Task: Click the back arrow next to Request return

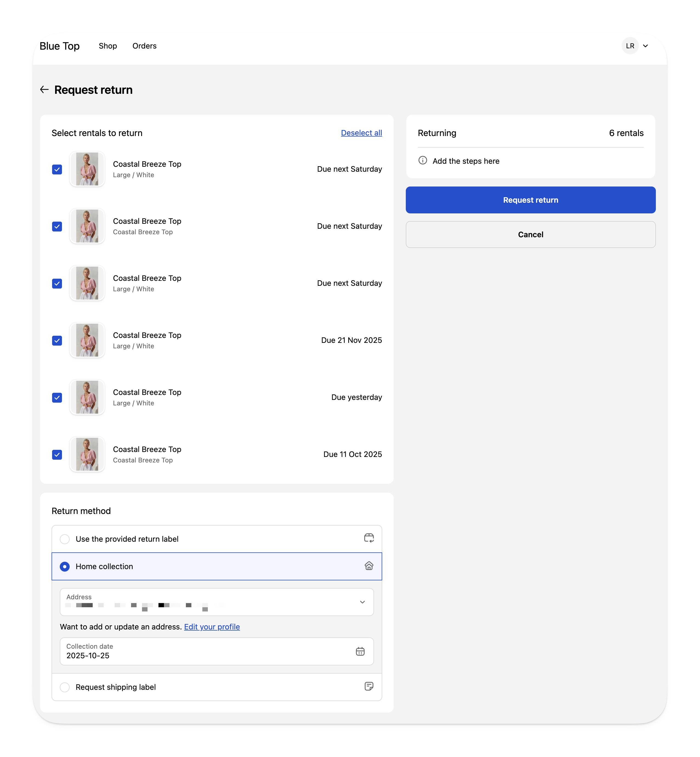Action: 44,90
